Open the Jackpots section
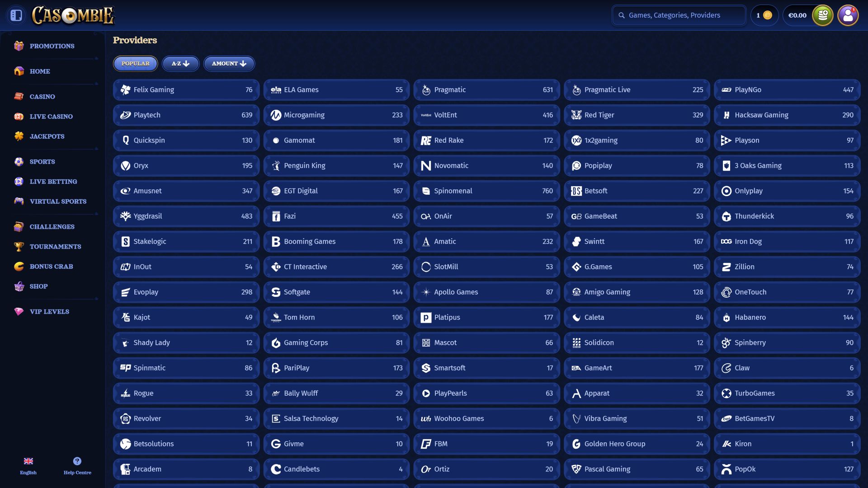Viewport: 868px width, 488px height. pos(47,136)
